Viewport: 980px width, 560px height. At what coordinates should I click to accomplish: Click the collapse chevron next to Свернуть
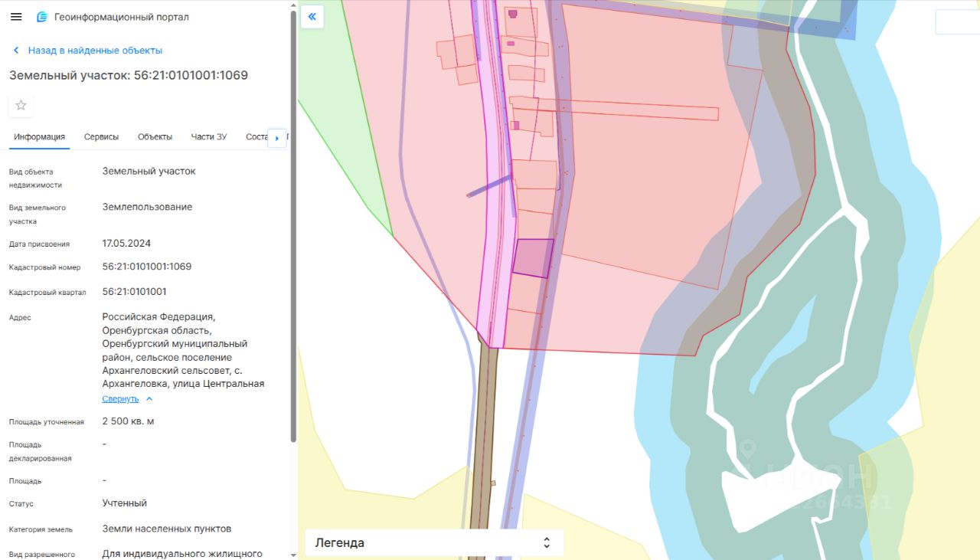(149, 399)
